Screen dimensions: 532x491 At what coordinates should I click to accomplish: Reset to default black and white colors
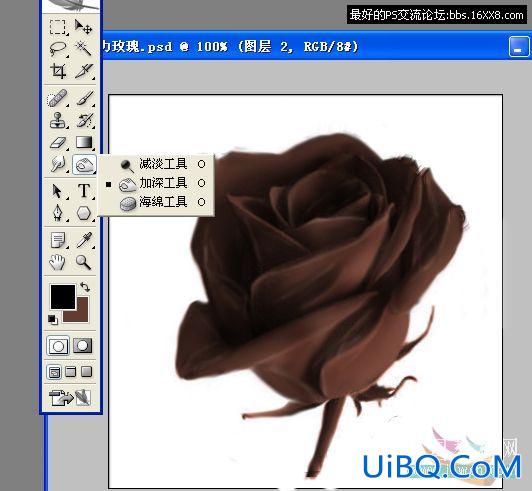pos(53,319)
